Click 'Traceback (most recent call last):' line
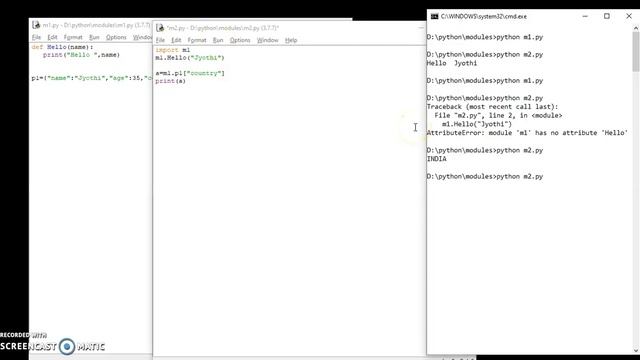Viewport: 640px width, 360px height. pyautogui.click(x=492, y=107)
